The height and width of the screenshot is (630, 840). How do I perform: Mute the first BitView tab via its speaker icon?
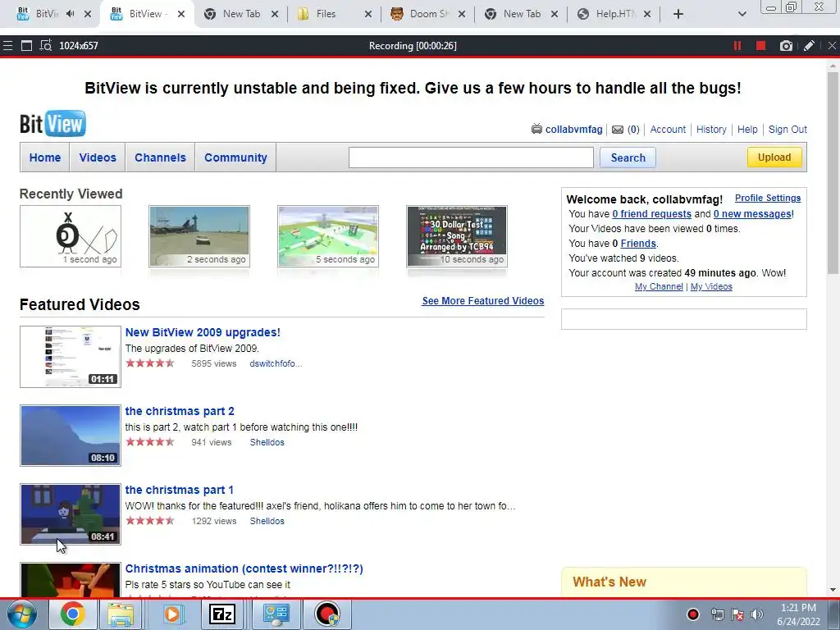click(71, 14)
